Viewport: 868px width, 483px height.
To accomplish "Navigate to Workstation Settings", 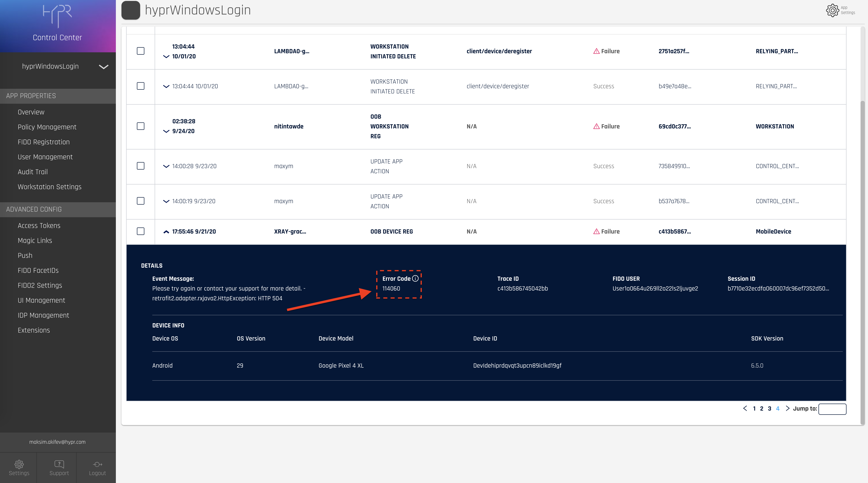I will [50, 187].
